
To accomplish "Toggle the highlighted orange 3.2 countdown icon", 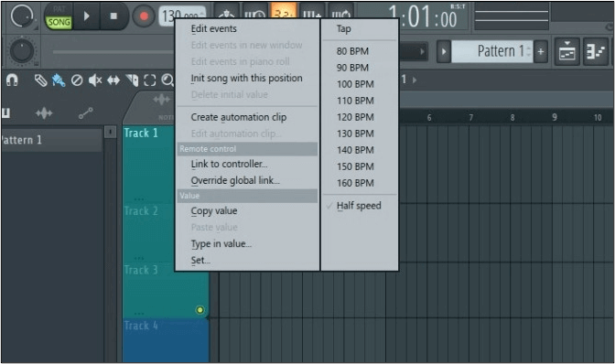I will click(283, 12).
